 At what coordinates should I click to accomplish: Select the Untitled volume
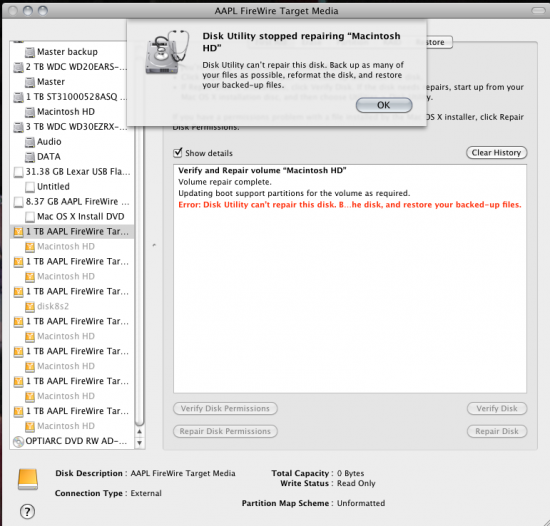72,186
